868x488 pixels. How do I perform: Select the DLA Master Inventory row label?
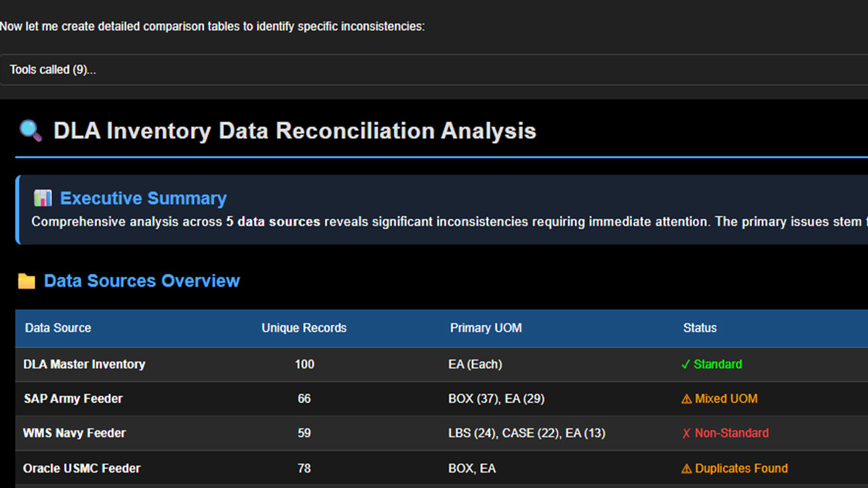click(84, 365)
